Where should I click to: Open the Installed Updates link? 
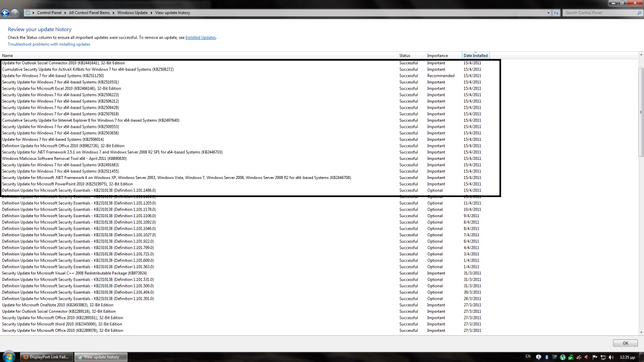[200, 38]
